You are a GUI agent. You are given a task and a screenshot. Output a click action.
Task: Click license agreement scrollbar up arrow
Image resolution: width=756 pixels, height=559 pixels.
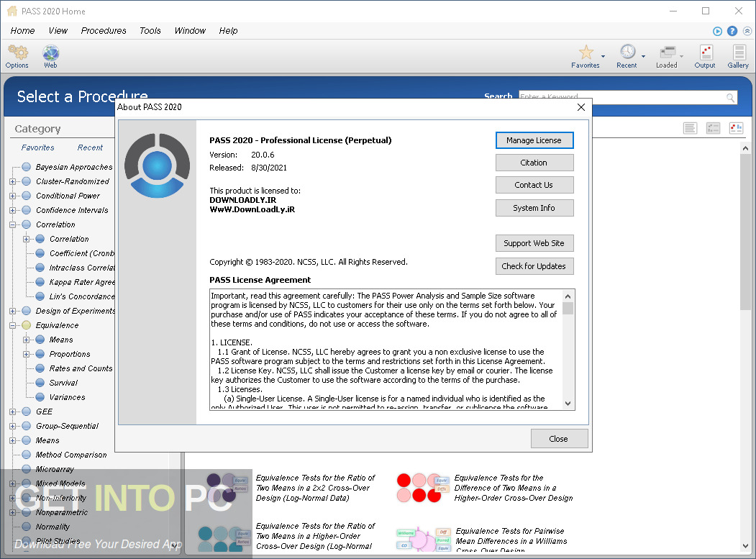pos(568,296)
